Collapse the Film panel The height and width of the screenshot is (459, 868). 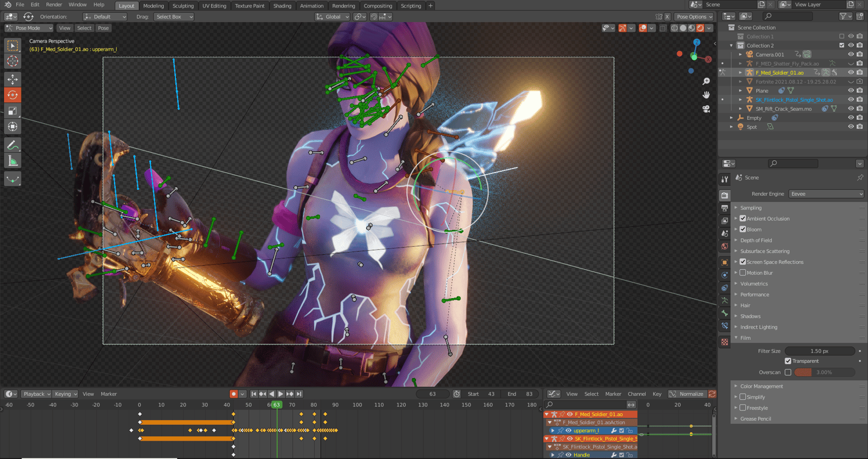pos(745,338)
